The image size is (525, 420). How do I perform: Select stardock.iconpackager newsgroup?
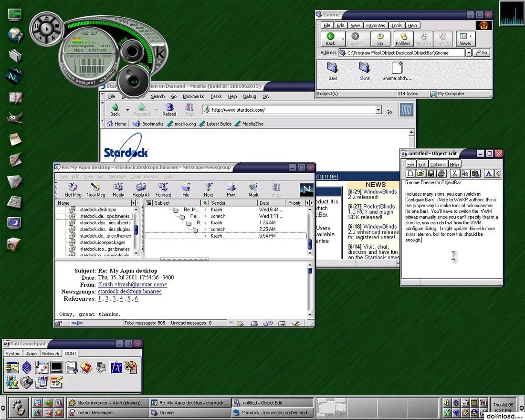[x=102, y=242]
